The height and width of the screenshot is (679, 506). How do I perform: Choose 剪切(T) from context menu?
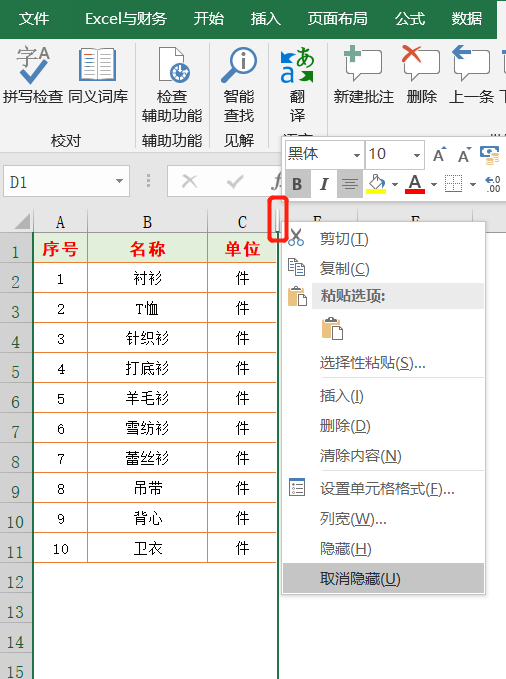(x=383, y=239)
